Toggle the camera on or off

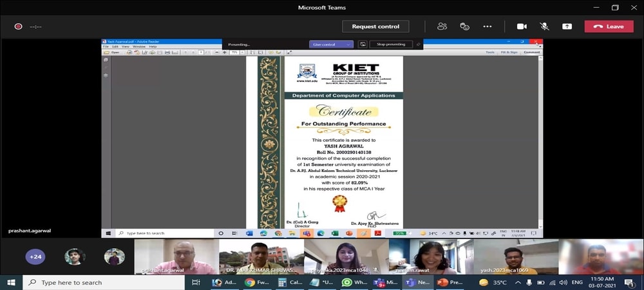522,26
